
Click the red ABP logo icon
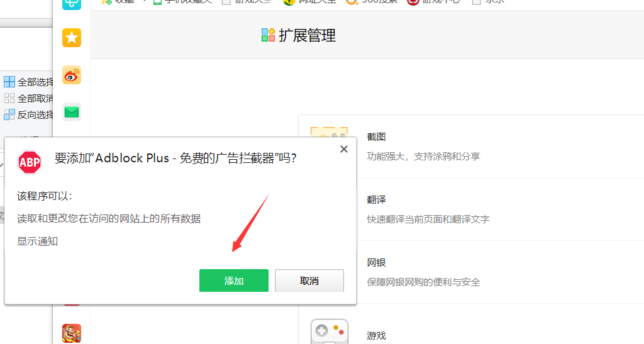(30, 162)
